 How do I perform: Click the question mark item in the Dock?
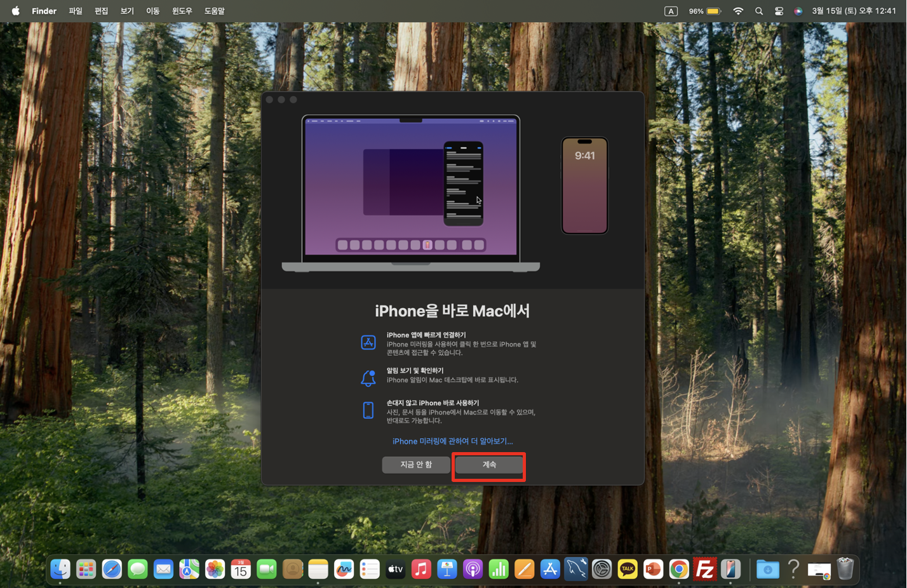click(x=793, y=570)
